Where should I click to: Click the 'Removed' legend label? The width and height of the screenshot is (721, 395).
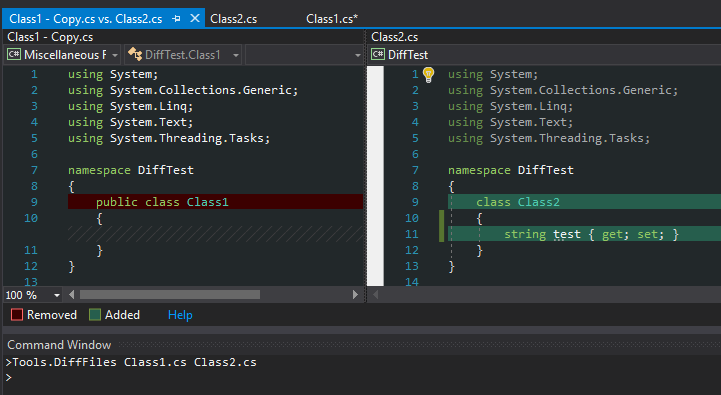[52, 315]
